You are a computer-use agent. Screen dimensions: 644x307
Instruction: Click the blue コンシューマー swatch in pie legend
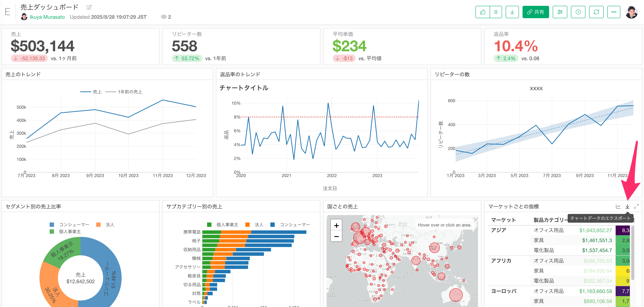pyautogui.click(x=52, y=224)
